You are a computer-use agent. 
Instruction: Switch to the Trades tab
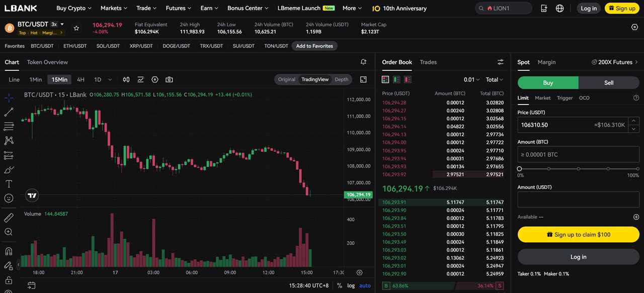428,62
